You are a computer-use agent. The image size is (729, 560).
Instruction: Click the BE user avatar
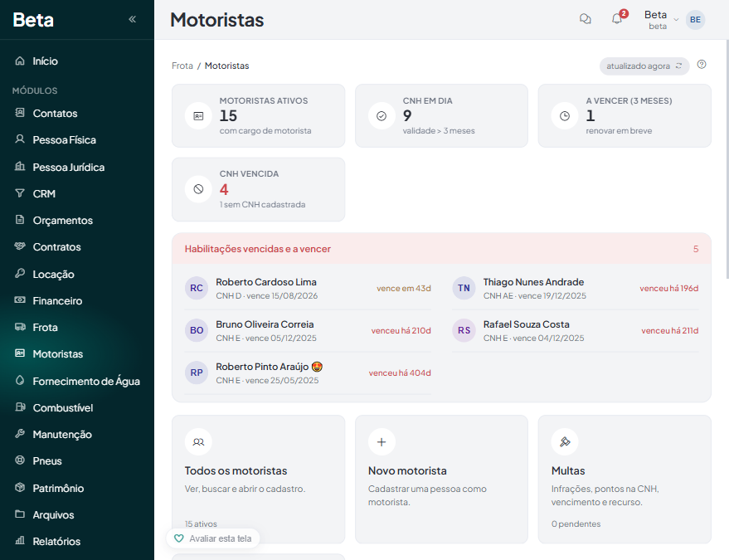pyautogui.click(x=696, y=20)
